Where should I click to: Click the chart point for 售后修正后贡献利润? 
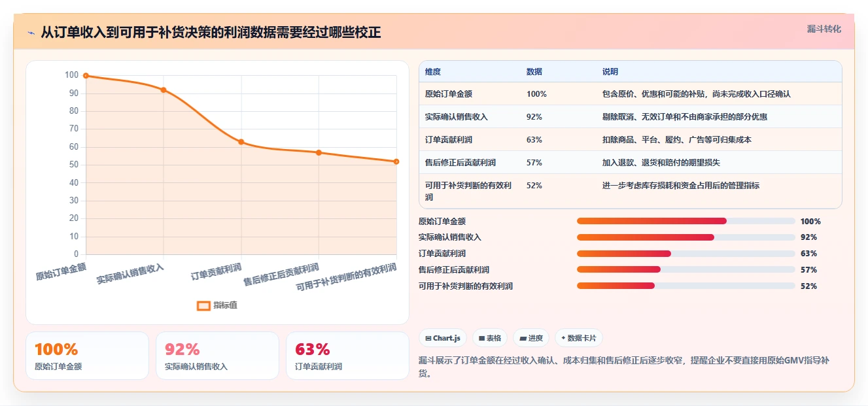tap(319, 152)
